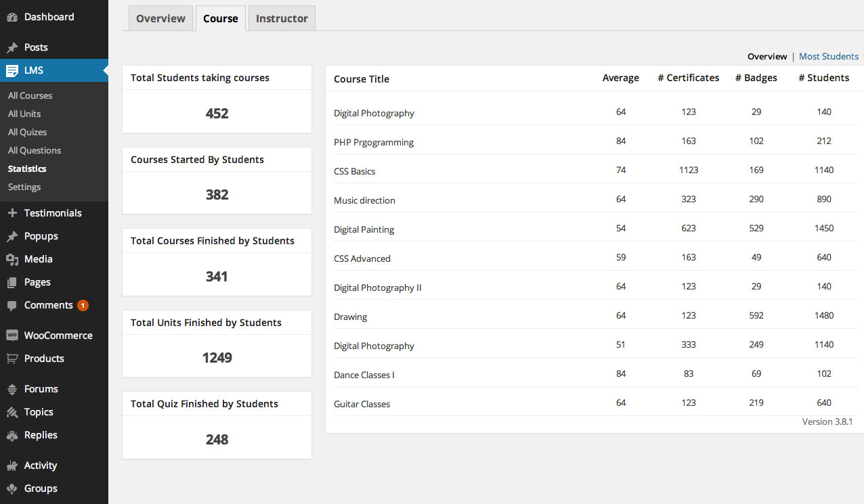Image resolution: width=864 pixels, height=504 pixels.
Task: Click the Dashboard gauge icon
Action: tap(12, 17)
